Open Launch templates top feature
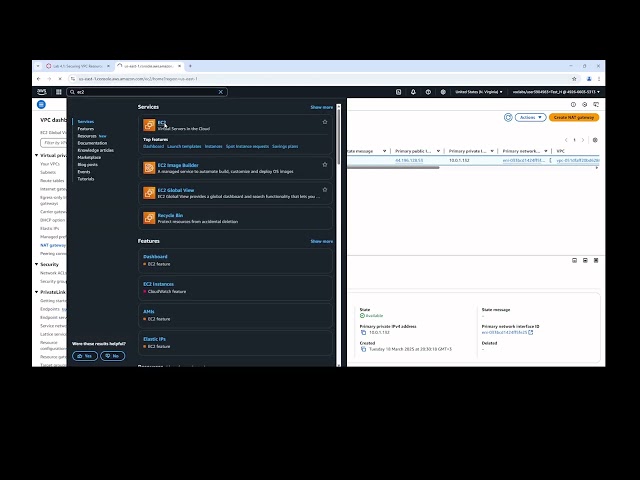 [x=184, y=146]
